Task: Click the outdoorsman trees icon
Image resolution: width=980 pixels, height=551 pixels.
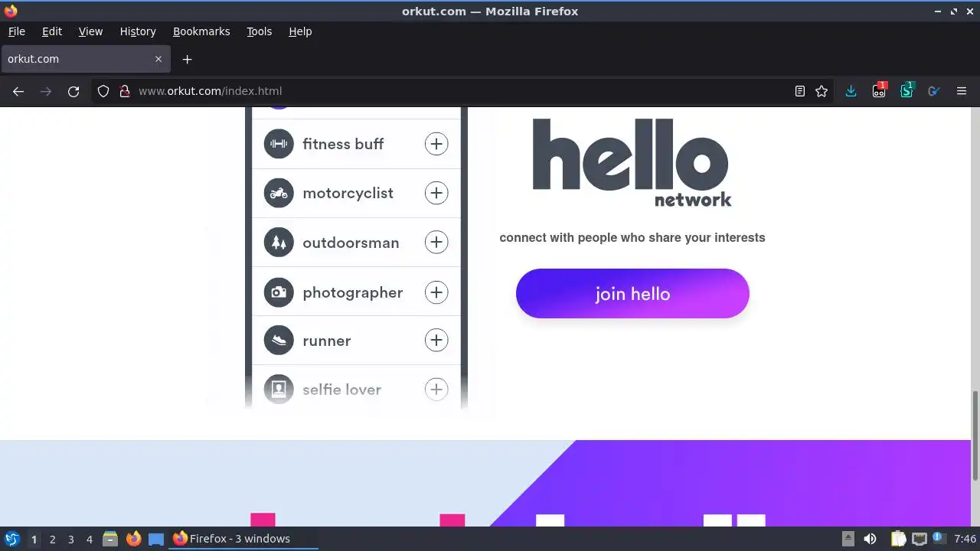Action: coord(279,243)
